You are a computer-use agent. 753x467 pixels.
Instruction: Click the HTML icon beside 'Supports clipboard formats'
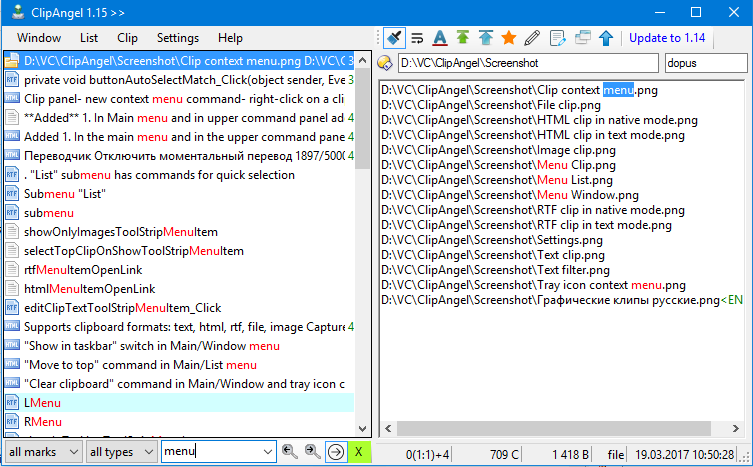click(12, 327)
